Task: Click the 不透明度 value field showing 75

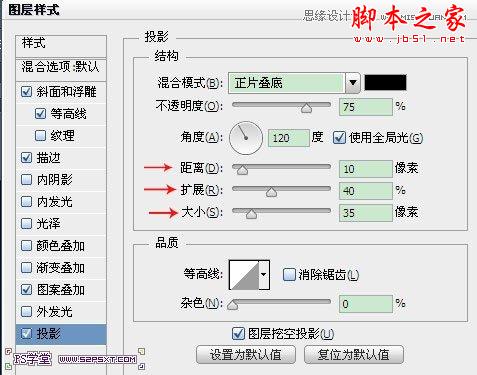Action: pyautogui.click(x=366, y=107)
